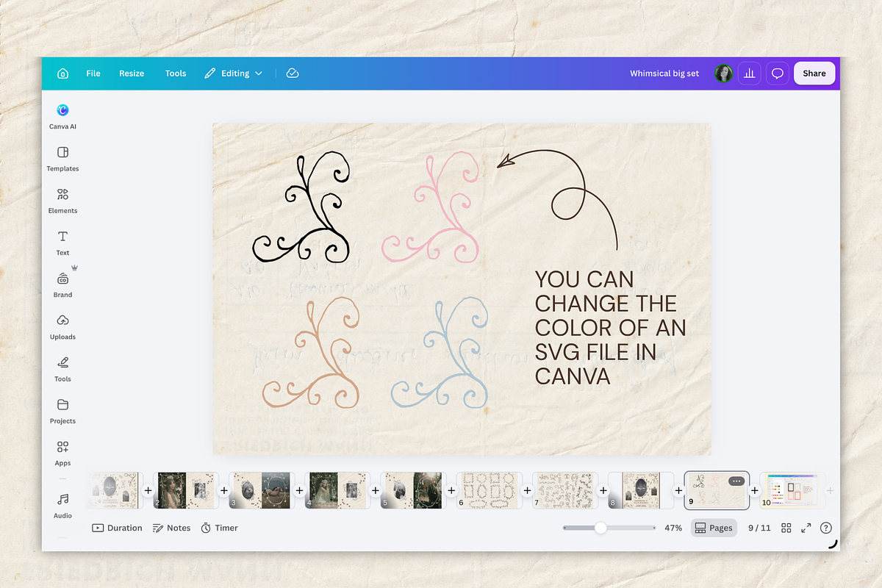Switch to grid view of pages
The height and width of the screenshot is (588, 882).
tap(786, 528)
